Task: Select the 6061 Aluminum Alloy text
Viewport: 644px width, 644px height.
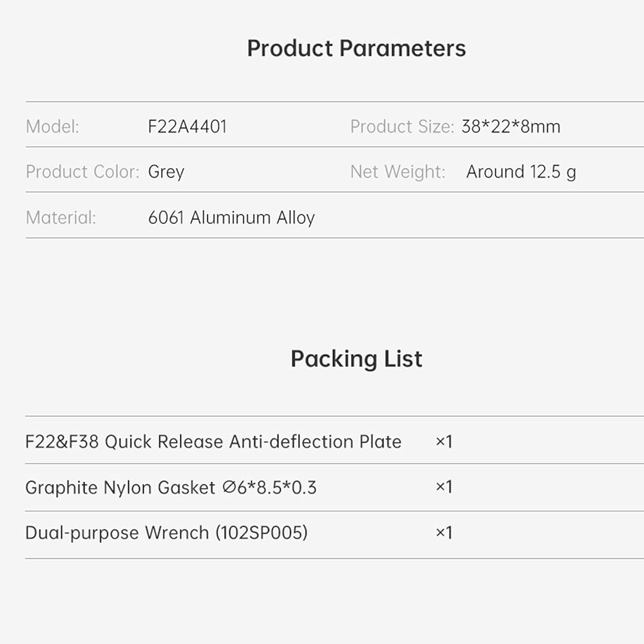Action: click(231, 218)
